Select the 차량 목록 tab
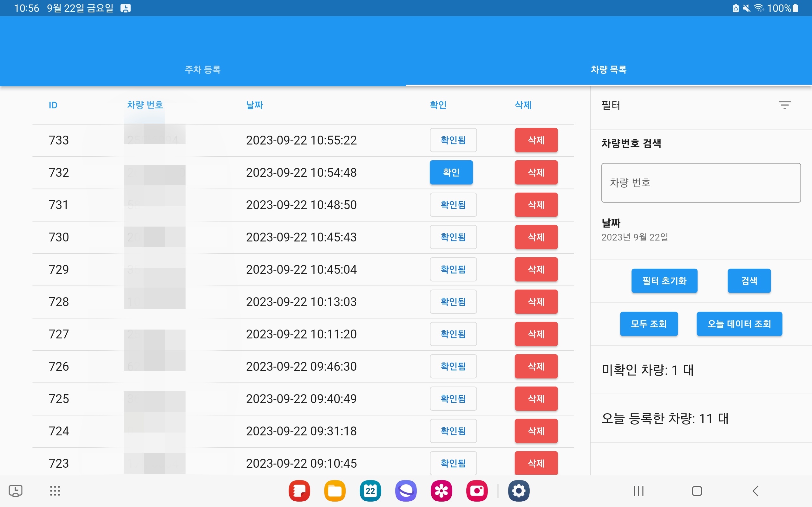Screen dimensions: 812x507 click(x=609, y=70)
